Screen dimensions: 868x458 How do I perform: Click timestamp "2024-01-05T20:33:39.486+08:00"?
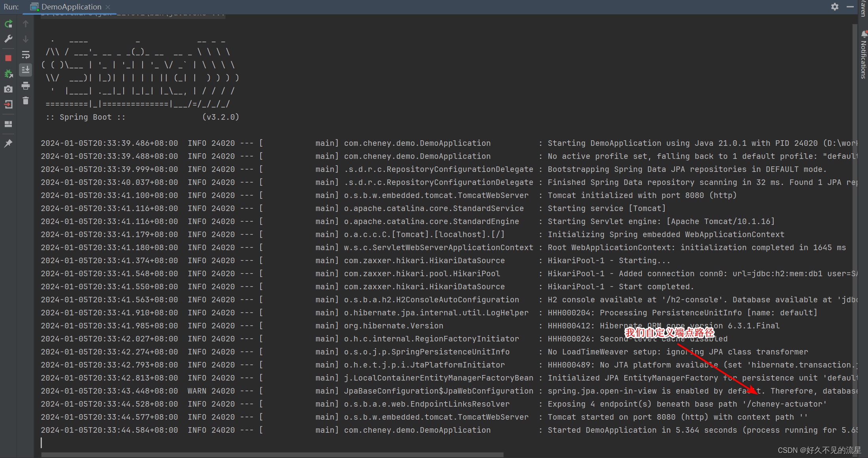(x=109, y=143)
